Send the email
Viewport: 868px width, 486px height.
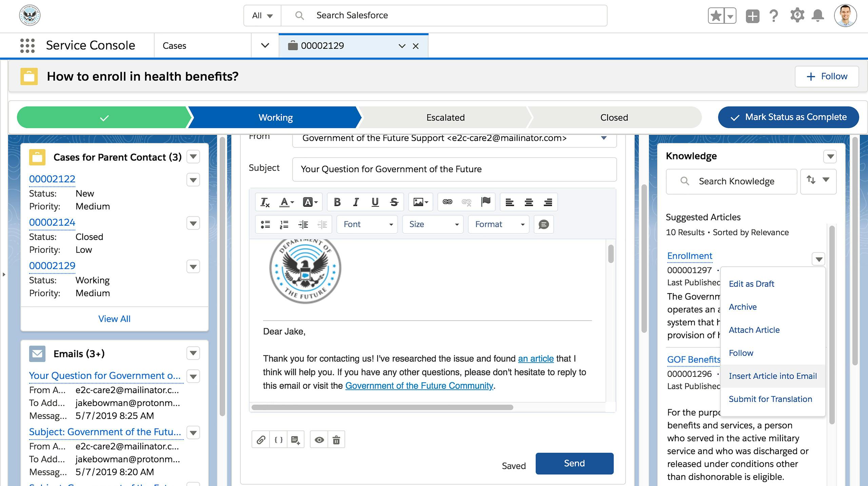574,463
